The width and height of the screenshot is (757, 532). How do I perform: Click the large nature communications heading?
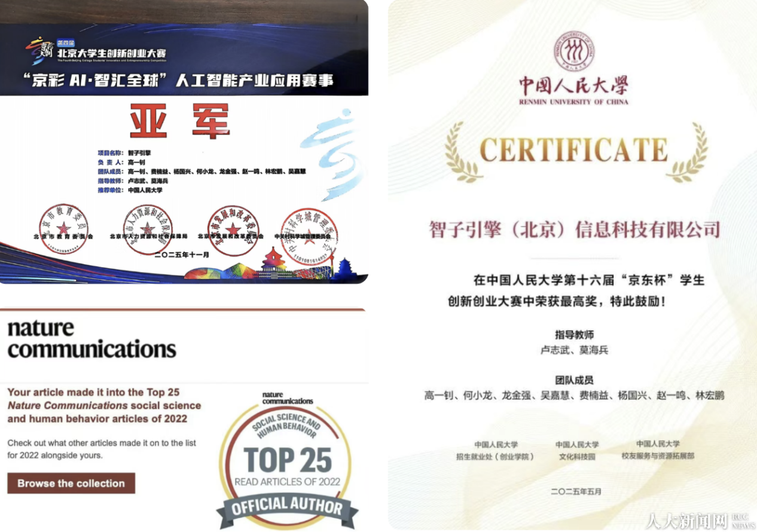(91, 338)
